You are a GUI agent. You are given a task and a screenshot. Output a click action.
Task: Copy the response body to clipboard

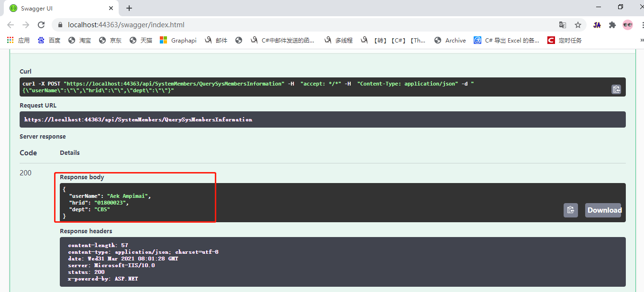(x=570, y=210)
